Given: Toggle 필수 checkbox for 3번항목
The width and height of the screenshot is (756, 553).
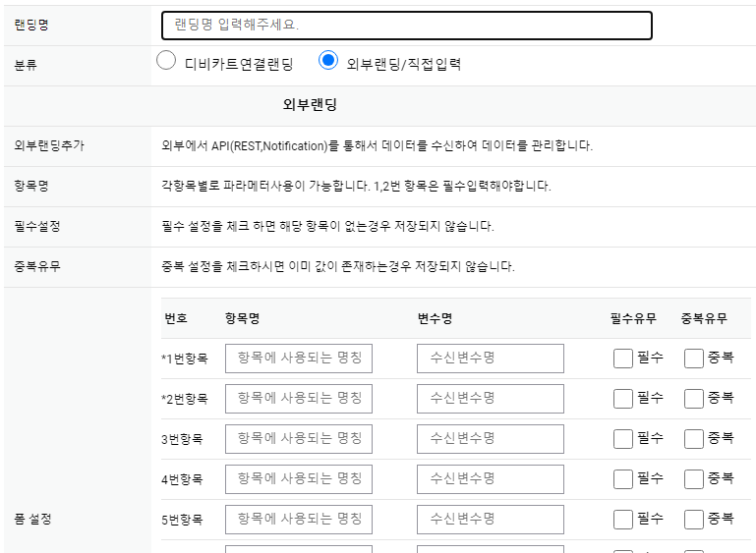Looking at the screenshot, I should [622, 439].
